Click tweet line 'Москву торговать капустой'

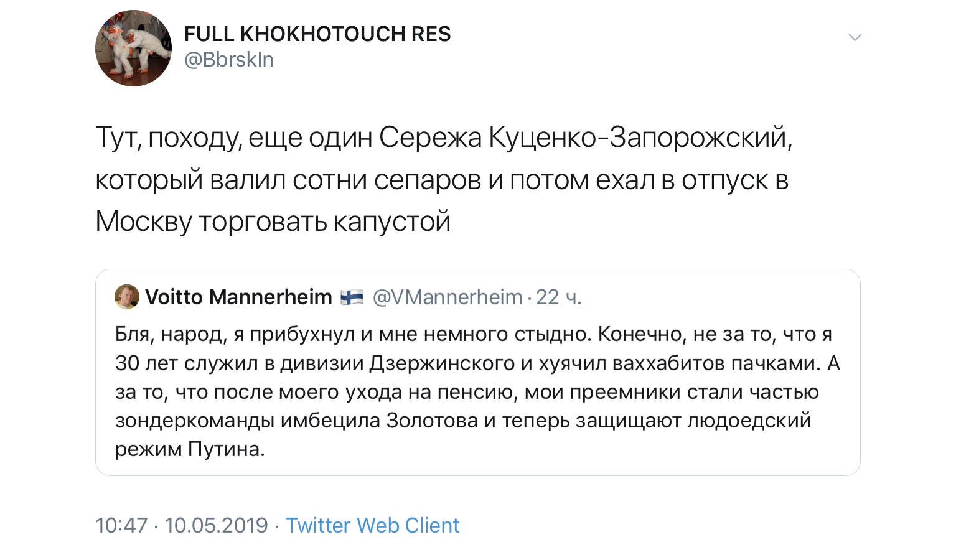(x=273, y=222)
